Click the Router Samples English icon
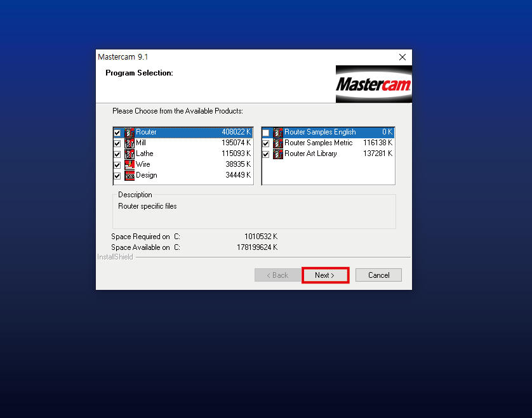Screen dimensions: 532x418 (278, 132)
